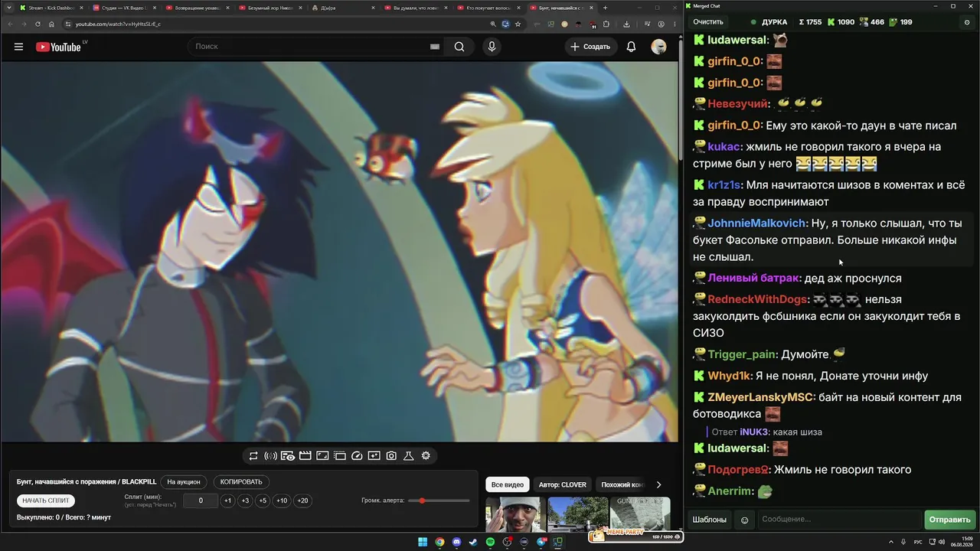Click the reply reference to iNUK3
This screenshot has height=551, width=980.
tap(767, 432)
